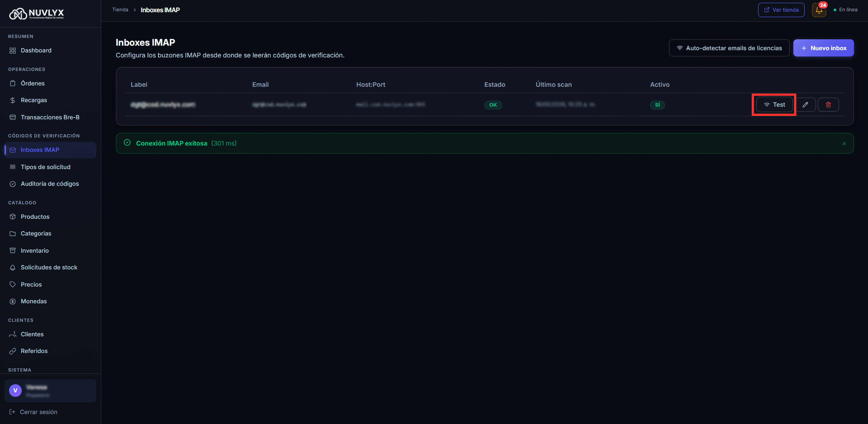The image size is (868, 424).
Task: Click the SÍ active badge
Action: (x=657, y=105)
